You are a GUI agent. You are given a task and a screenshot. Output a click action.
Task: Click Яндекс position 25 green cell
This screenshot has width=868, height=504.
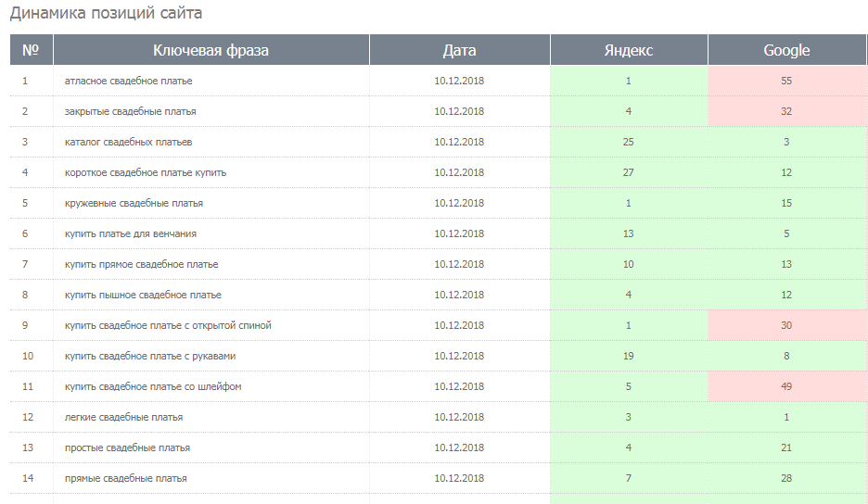[x=629, y=142]
